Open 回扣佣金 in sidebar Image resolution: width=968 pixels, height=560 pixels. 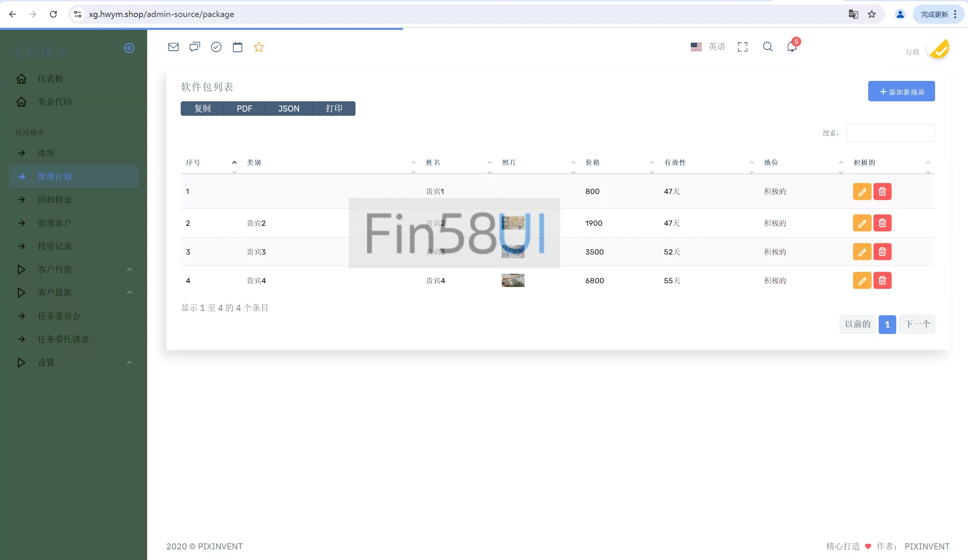pyautogui.click(x=54, y=200)
